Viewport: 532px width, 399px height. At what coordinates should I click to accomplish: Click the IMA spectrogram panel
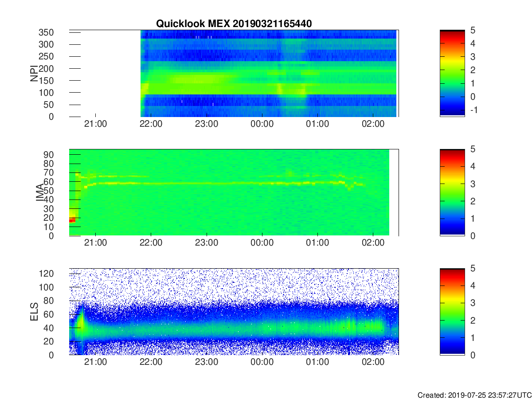click(234, 192)
